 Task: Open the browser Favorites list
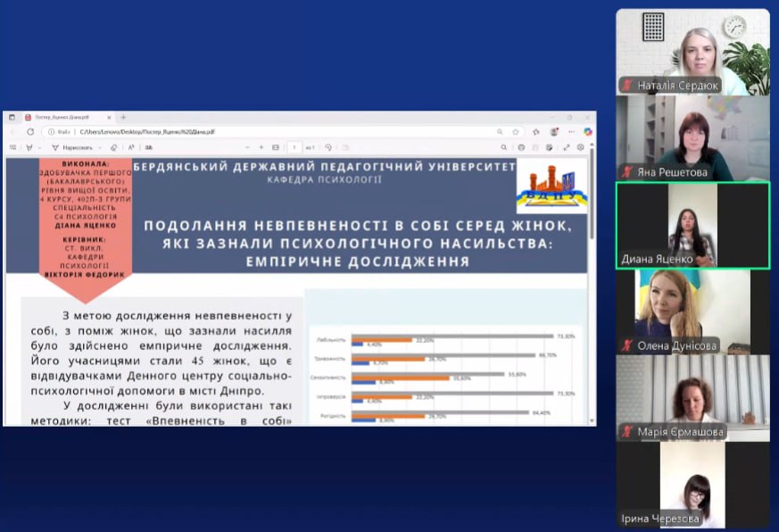[x=536, y=132]
